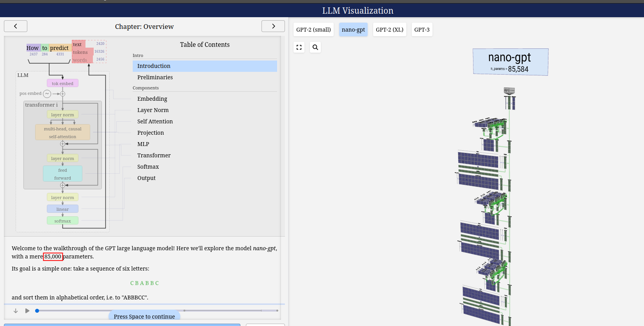Viewport: 644px width, 326px height.
Task: Click the LLM Visualization page title
Action: pos(358,11)
